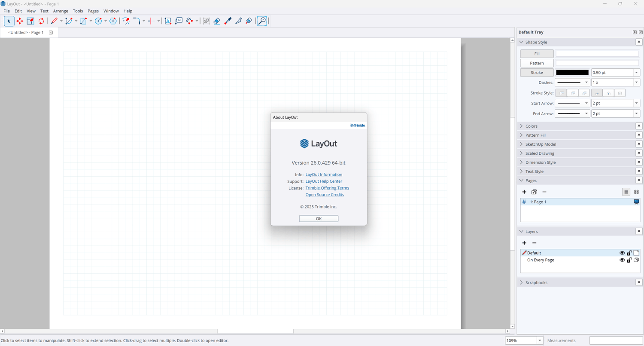Open the stroke width 0.50 pt dropdown
The width and height of the screenshot is (644, 346).
(x=637, y=73)
